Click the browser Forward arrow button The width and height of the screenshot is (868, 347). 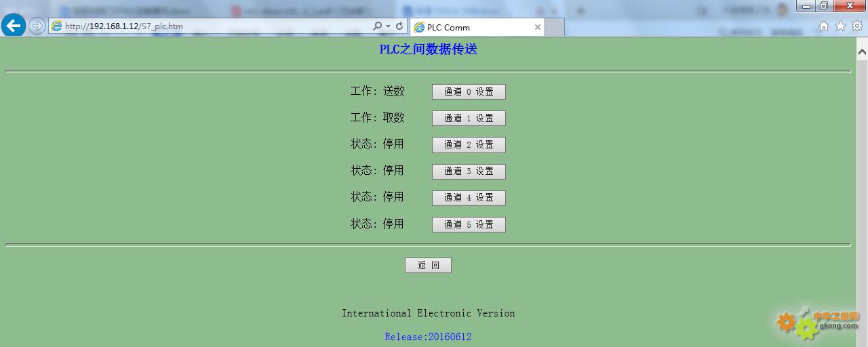(x=37, y=26)
